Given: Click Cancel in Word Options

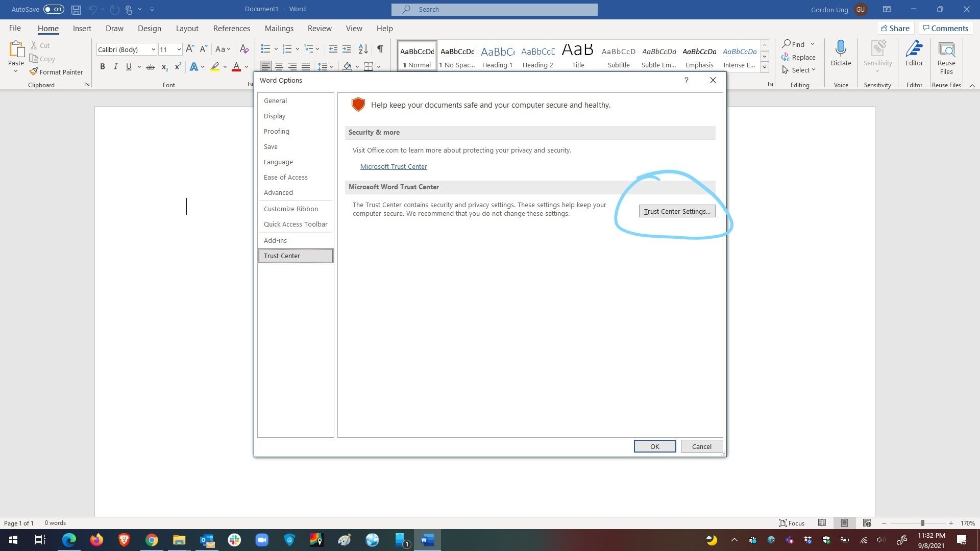Looking at the screenshot, I should (701, 446).
